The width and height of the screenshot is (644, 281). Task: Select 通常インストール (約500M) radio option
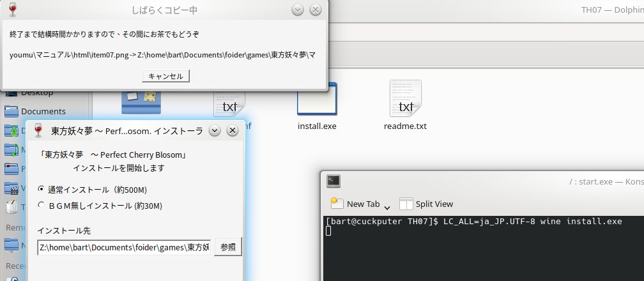tap(92, 190)
